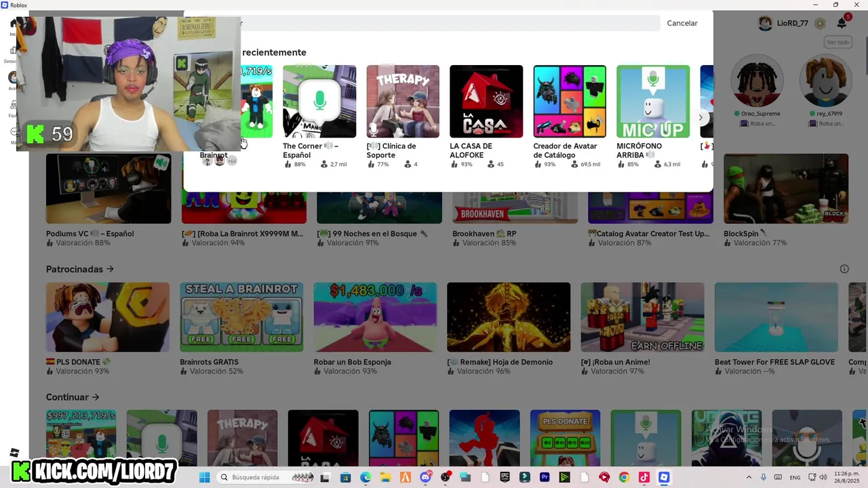
Task: Open the Patrocinadas section link
Action: pyautogui.click(x=80, y=269)
